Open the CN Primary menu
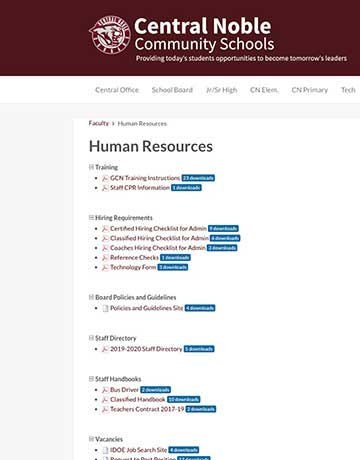 pos(310,90)
